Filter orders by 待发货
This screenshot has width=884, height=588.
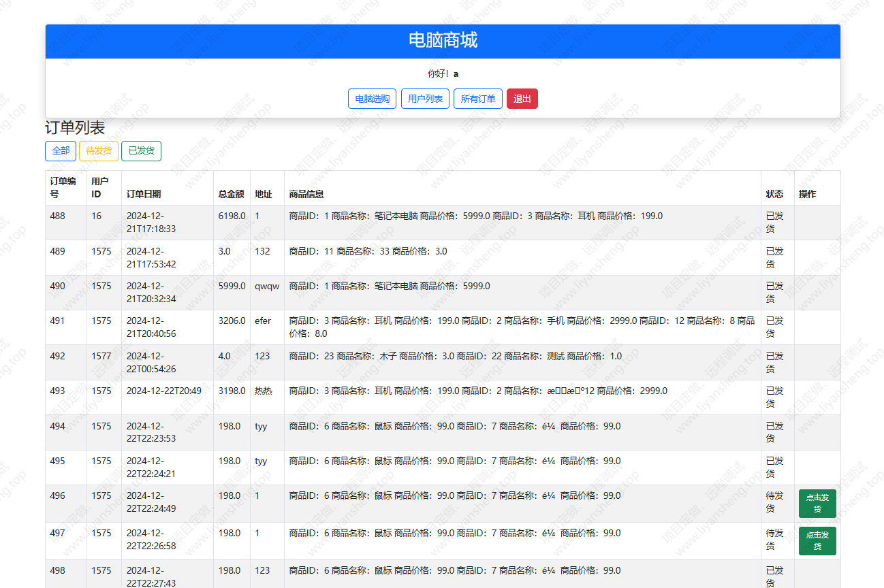tap(99, 151)
